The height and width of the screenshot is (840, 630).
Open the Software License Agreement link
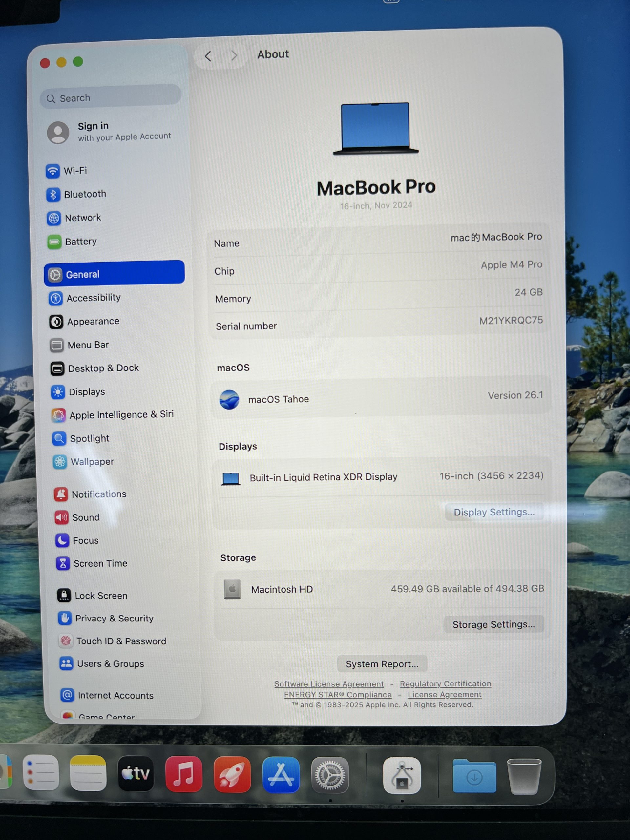point(329,684)
